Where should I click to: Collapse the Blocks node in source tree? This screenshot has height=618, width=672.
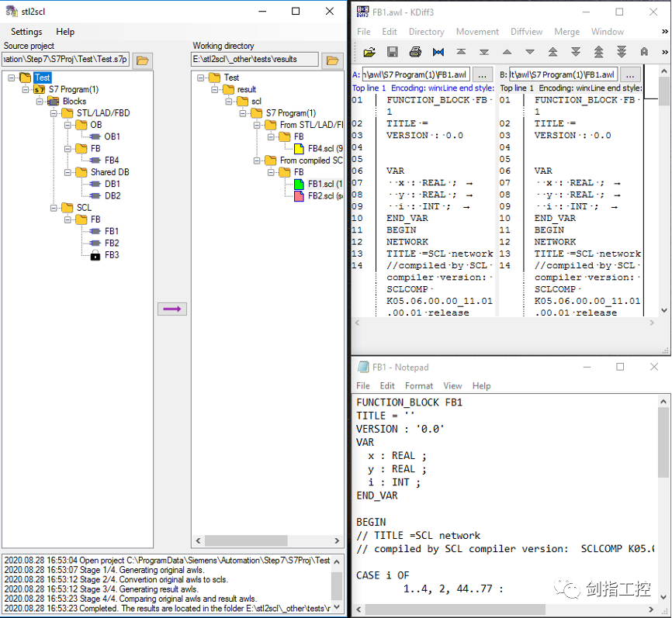click(x=40, y=102)
